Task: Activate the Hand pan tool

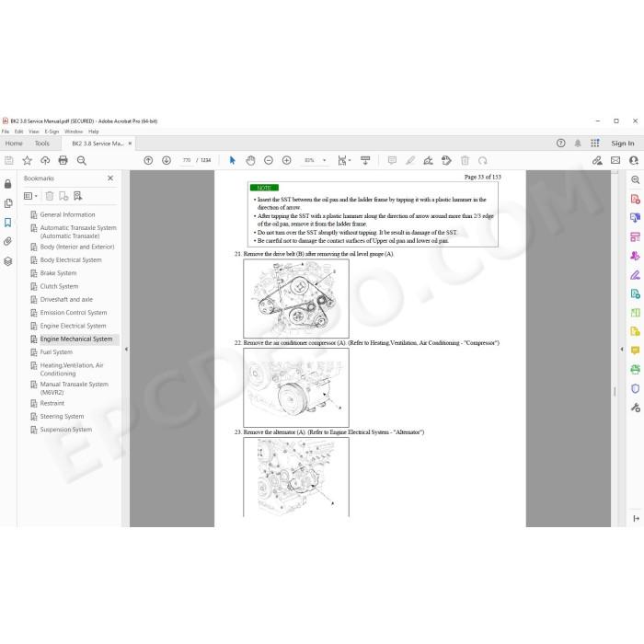Action: [250, 161]
